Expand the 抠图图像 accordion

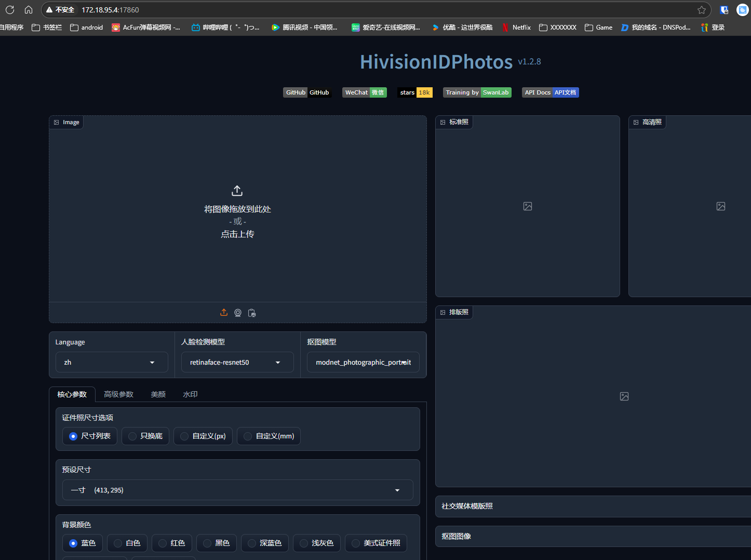(593, 536)
